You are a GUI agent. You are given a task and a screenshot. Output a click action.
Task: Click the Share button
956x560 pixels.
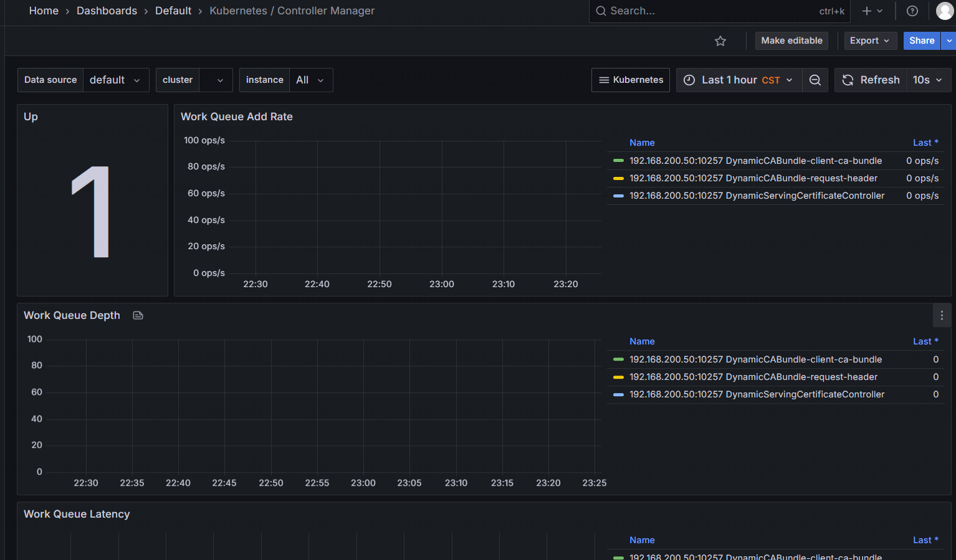click(x=921, y=41)
